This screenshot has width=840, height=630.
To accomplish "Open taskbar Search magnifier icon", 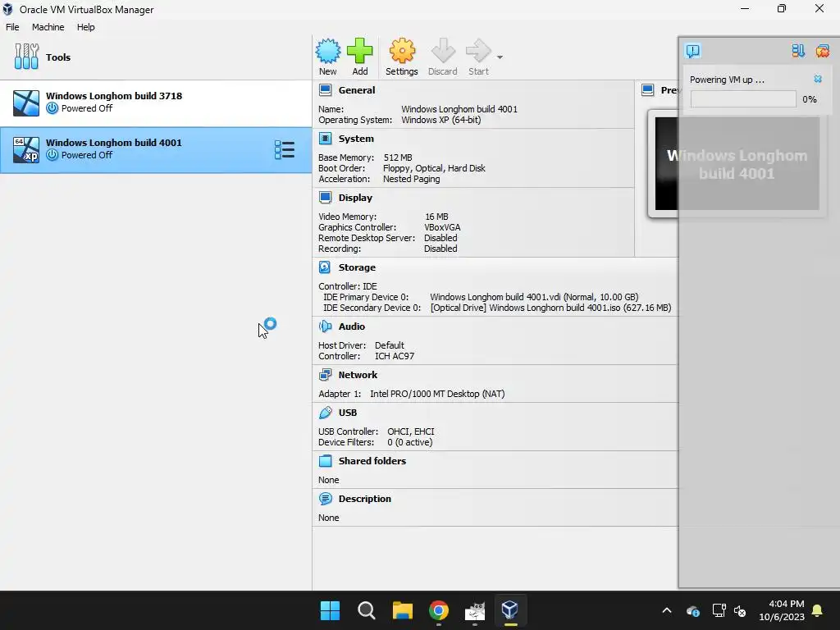I will coord(367,610).
